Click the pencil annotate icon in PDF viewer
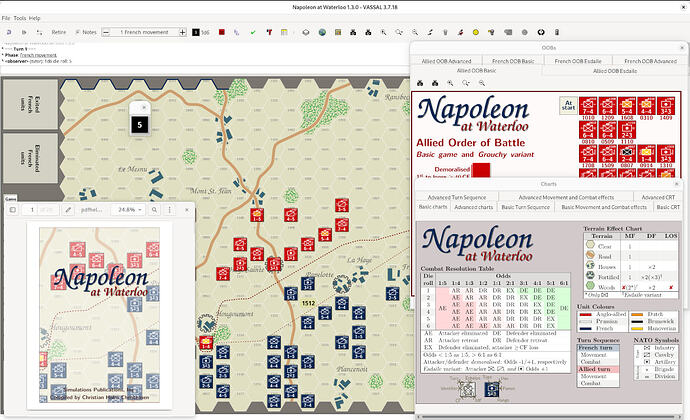This screenshot has width=690, height=420. pos(68,210)
